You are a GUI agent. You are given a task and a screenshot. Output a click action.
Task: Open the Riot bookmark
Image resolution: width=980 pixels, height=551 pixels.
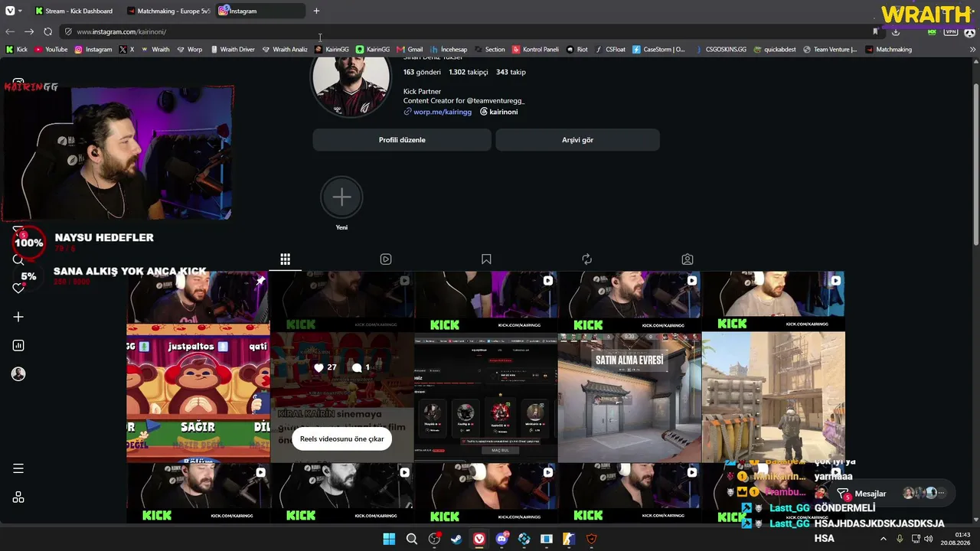(x=577, y=49)
